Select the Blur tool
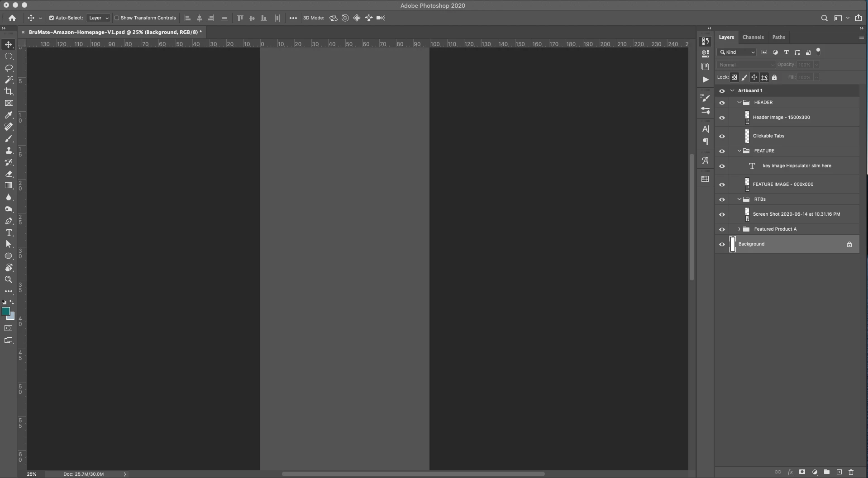 pyautogui.click(x=9, y=197)
